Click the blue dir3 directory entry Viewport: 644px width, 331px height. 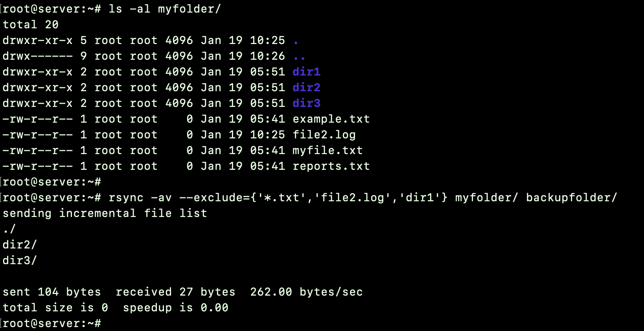306,103
